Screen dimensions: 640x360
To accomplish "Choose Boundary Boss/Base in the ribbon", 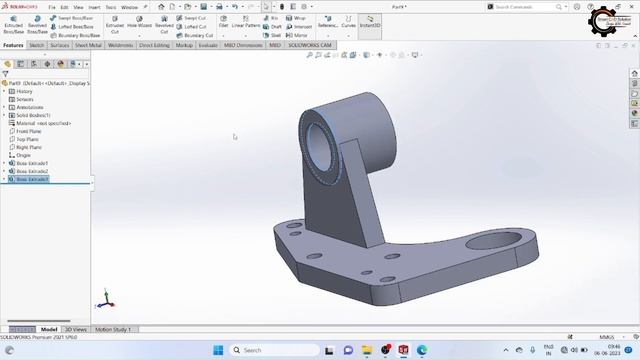I will tap(75, 36).
